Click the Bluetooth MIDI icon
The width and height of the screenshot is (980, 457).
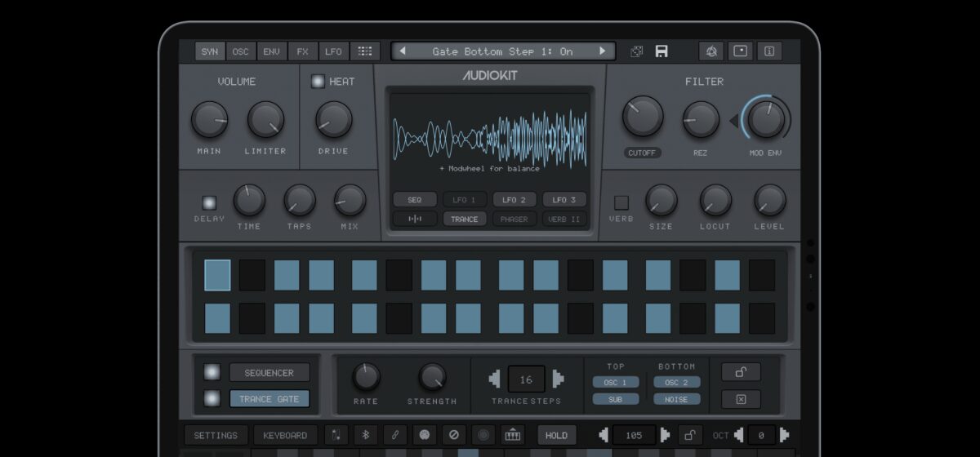tap(366, 435)
